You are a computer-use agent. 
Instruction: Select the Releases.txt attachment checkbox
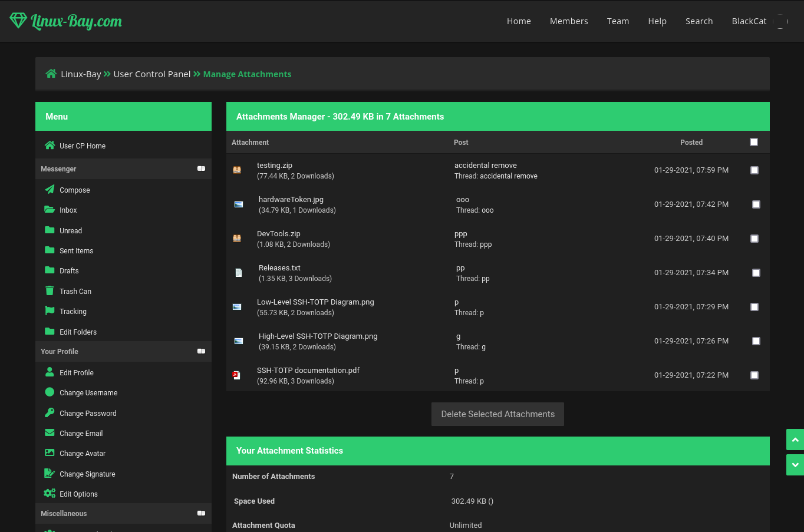pyautogui.click(x=756, y=273)
